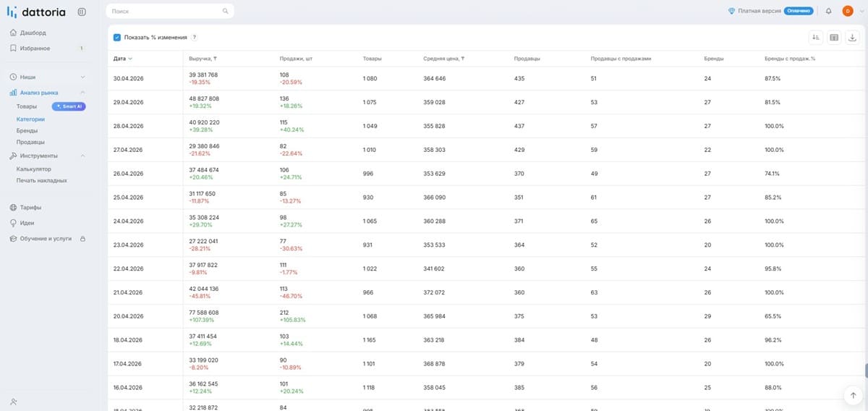
Task: Download the table with the export icon
Action: tap(852, 38)
